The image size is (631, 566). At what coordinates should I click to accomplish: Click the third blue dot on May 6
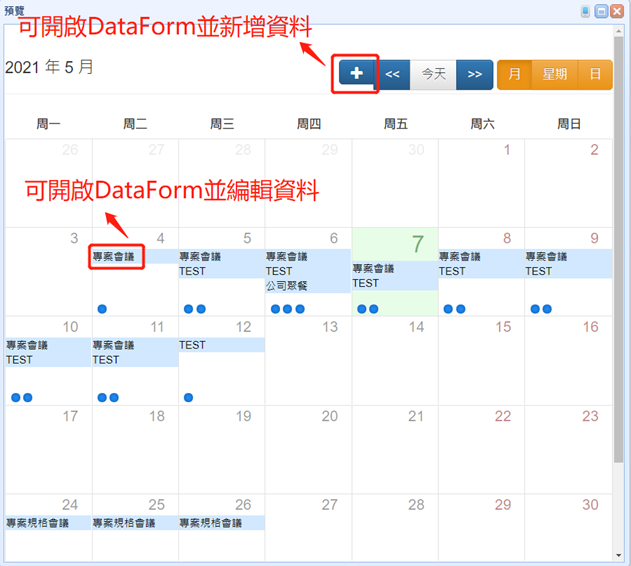[300, 309]
